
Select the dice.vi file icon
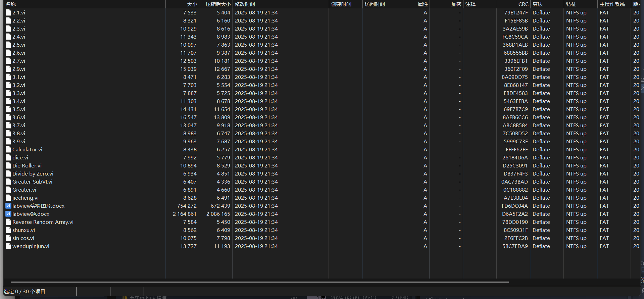click(x=8, y=157)
